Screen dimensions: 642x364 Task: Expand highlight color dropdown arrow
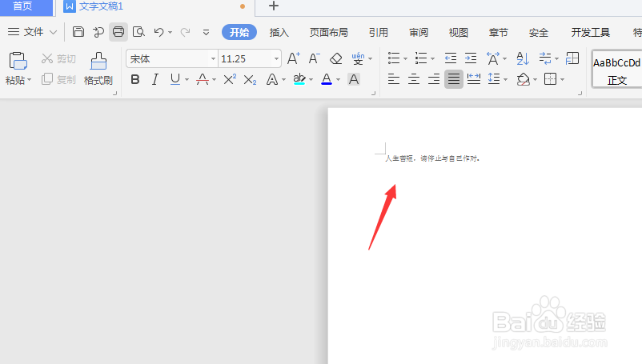pos(311,79)
